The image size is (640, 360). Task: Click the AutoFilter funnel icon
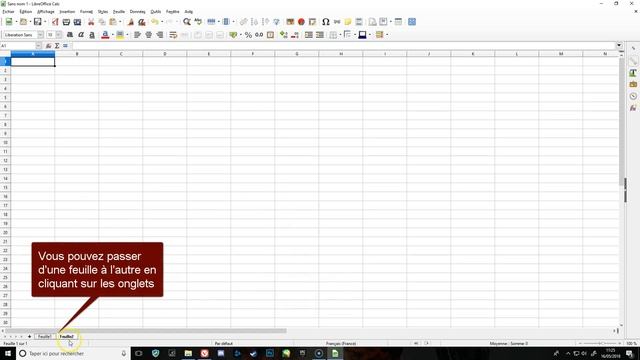(276, 22)
